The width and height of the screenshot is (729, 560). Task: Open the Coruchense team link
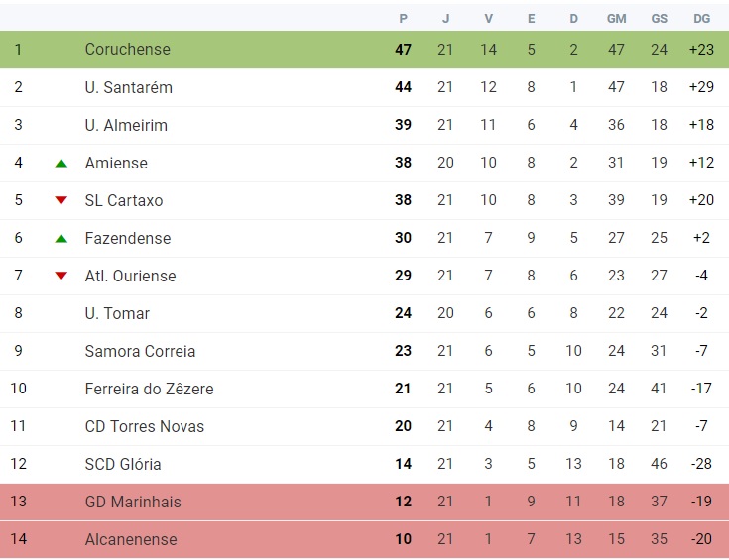pos(127,50)
